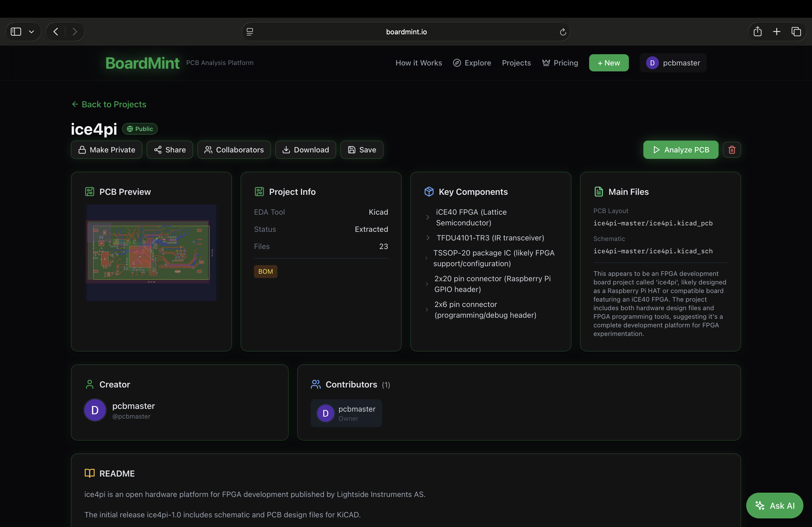The image size is (812, 527).
Task: Click the README book icon
Action: 89,473
